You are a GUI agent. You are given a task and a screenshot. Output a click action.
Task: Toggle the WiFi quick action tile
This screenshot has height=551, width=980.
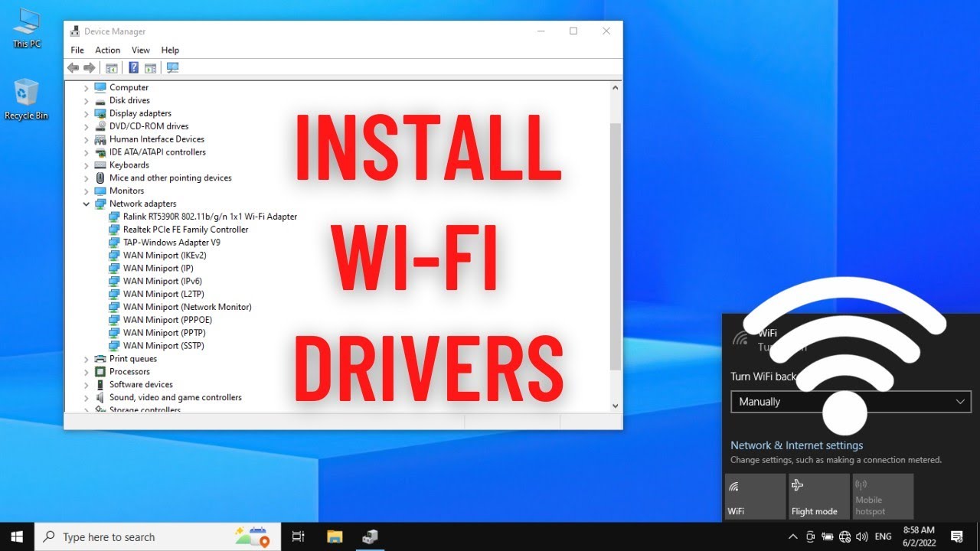pyautogui.click(x=755, y=496)
